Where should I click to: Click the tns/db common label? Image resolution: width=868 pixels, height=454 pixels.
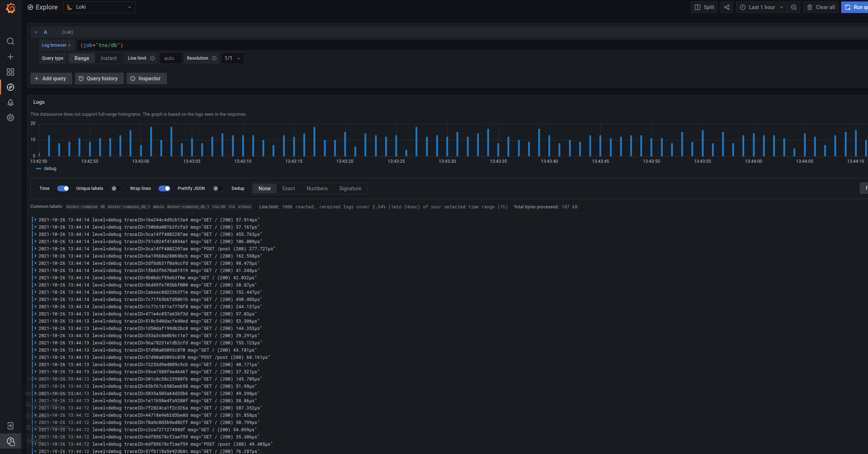pos(219,207)
